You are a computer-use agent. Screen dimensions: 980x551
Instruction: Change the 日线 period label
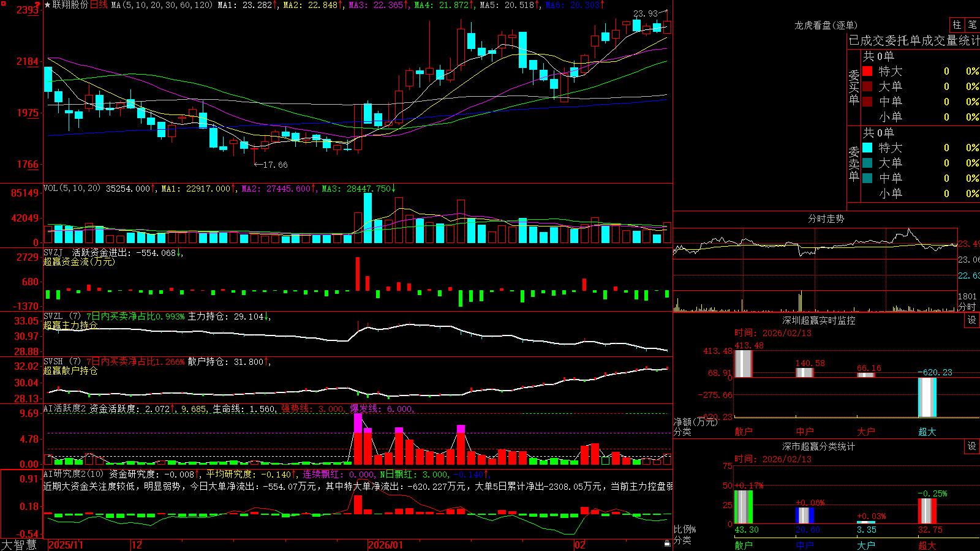[99, 5]
